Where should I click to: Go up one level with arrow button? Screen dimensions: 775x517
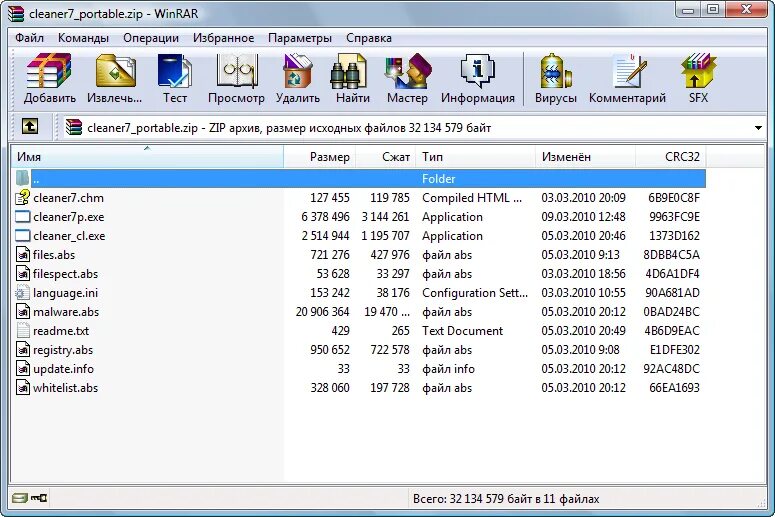(x=30, y=127)
